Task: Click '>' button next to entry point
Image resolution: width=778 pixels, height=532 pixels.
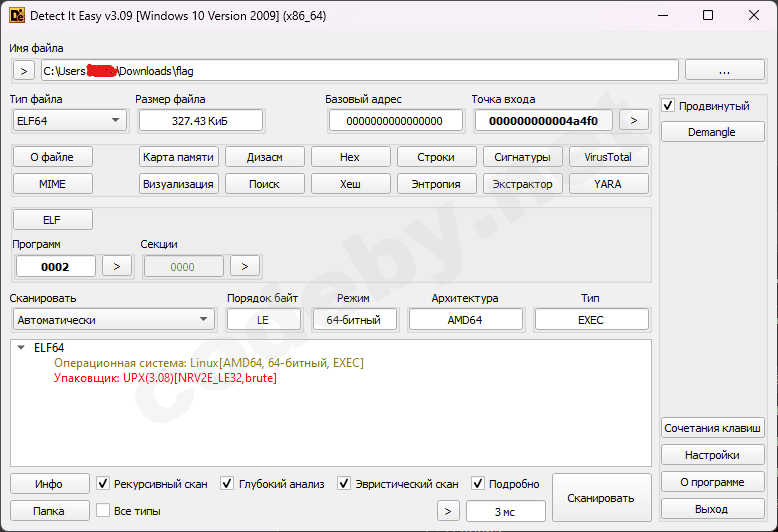Action: (x=634, y=121)
